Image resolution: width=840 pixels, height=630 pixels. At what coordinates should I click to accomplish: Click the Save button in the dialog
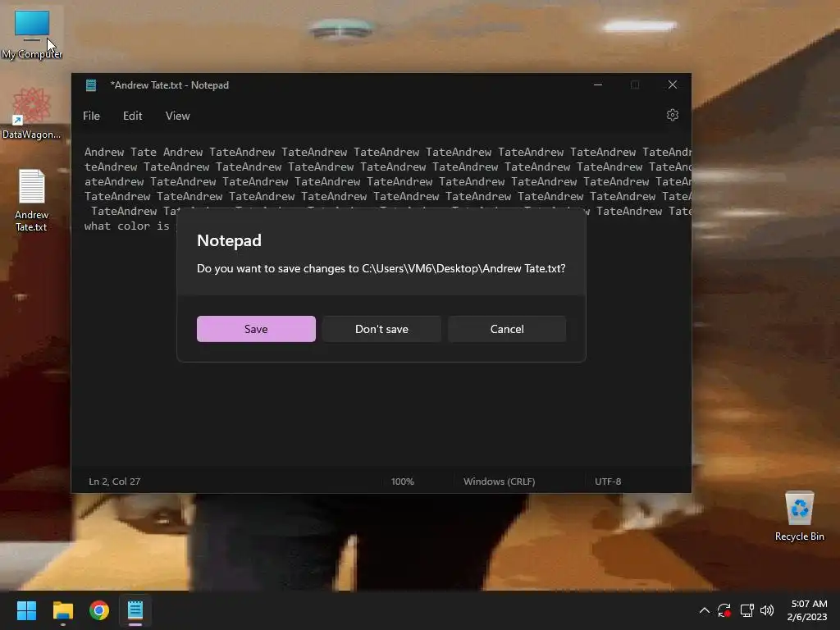[x=256, y=329]
